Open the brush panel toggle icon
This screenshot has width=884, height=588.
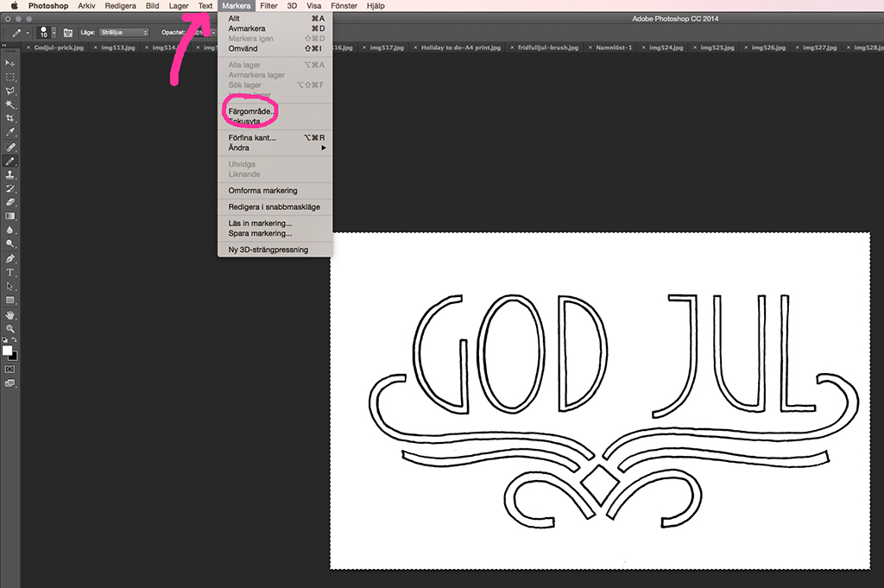tap(68, 33)
